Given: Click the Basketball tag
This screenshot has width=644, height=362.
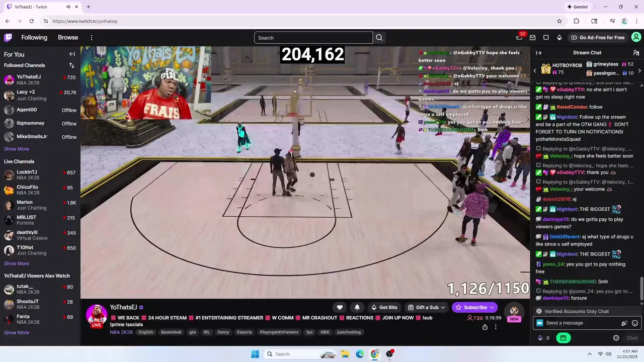Looking at the screenshot, I should 171,332.
